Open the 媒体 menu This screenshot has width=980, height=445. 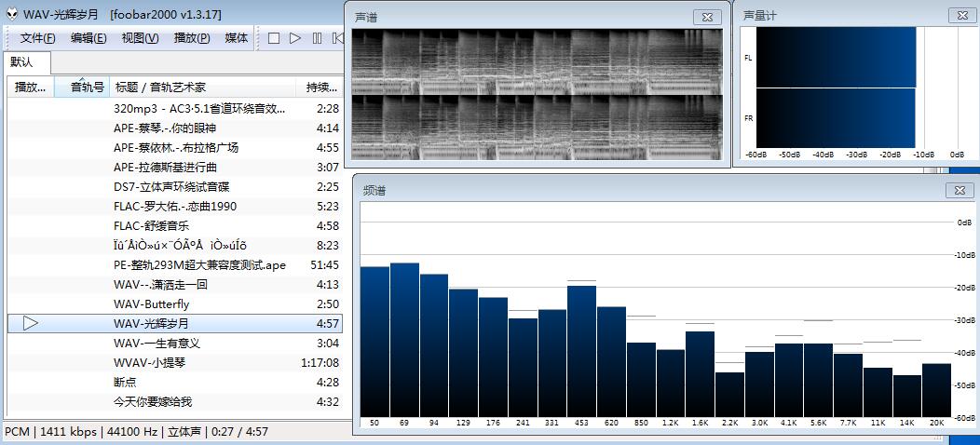coord(237,38)
